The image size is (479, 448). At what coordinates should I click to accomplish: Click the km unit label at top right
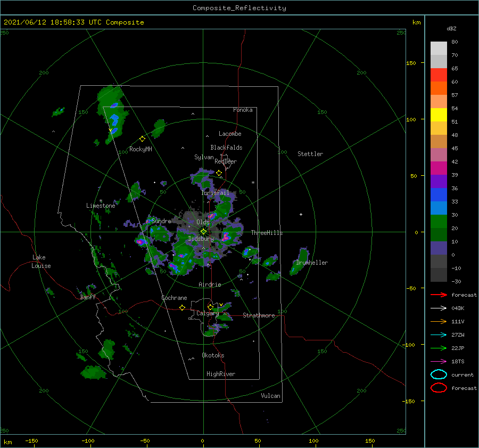click(416, 22)
